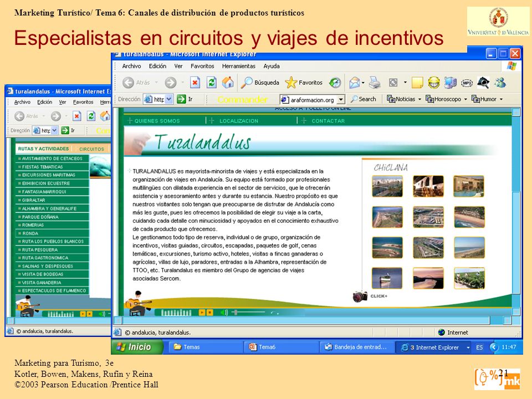Screen dimensions: 532x399
Task: Open LOCALIZACION link
Action: (x=239, y=121)
